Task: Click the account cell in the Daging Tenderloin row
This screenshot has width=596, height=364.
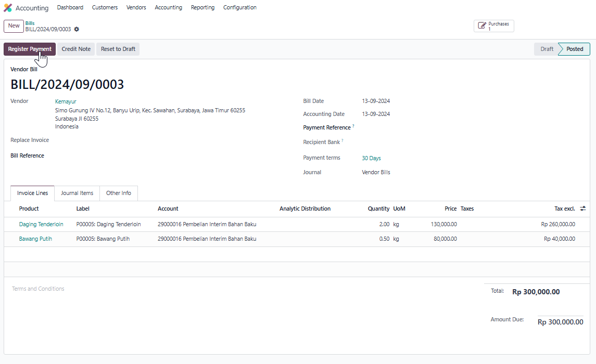Action: point(207,224)
